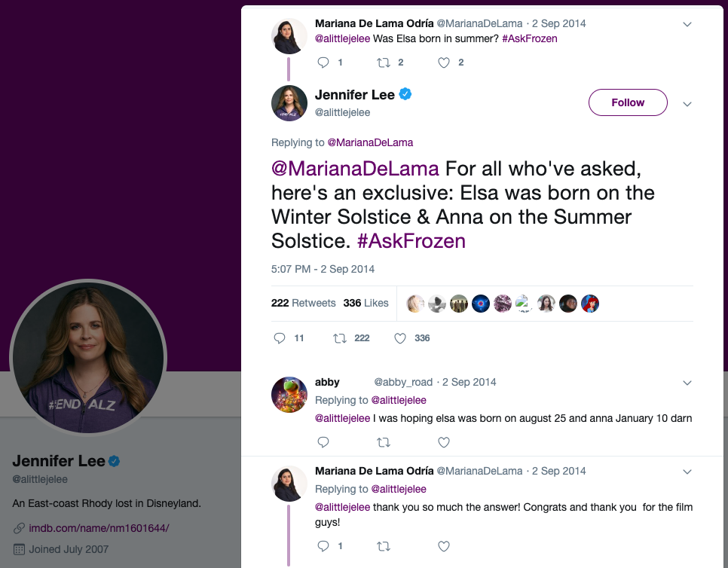Retweet Jennifer Lee's solstice tweet

coord(340,338)
